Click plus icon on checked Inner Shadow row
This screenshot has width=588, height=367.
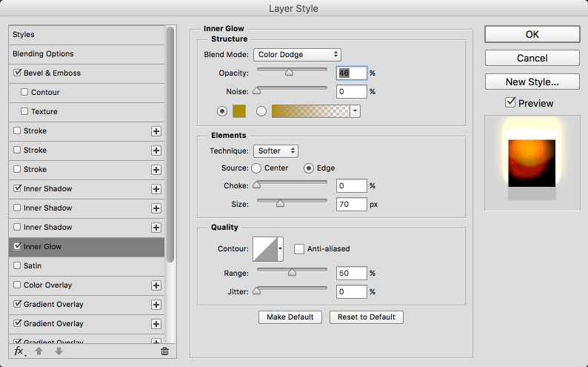click(156, 189)
